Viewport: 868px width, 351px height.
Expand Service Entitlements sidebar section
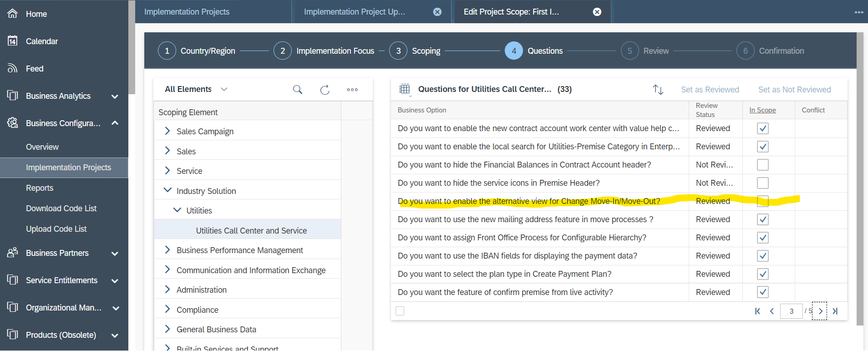115,281
